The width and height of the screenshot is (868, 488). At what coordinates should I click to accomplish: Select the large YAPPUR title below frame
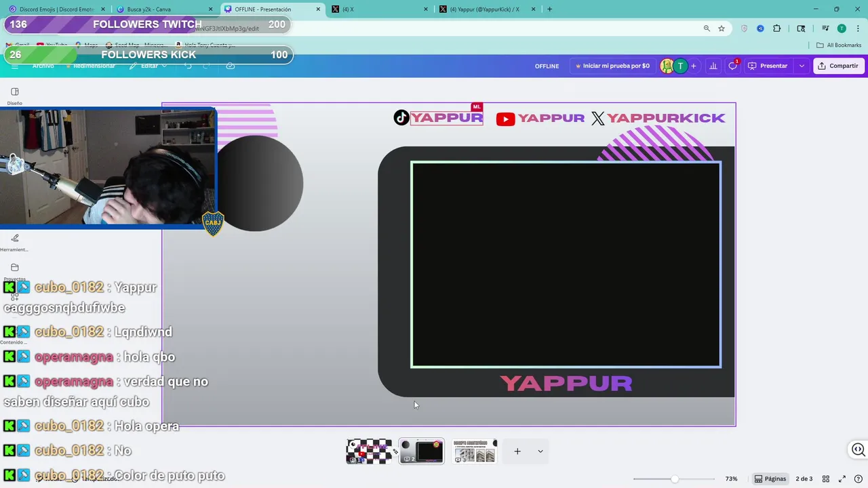tap(566, 383)
